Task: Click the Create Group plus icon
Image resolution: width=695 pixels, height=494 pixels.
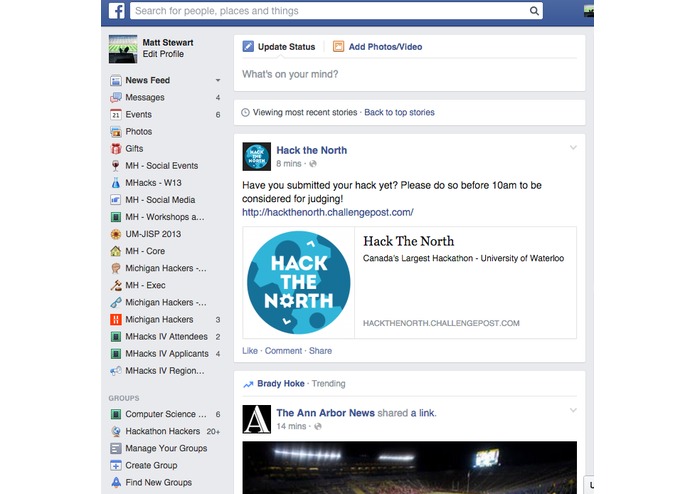Action: click(x=116, y=466)
